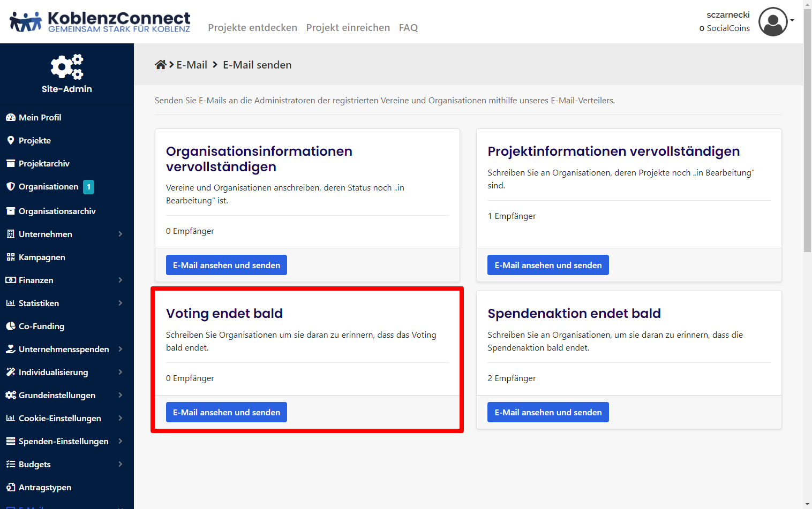The height and width of the screenshot is (509, 812).
Task: Click the Site-Admin gears icon
Action: (67, 67)
